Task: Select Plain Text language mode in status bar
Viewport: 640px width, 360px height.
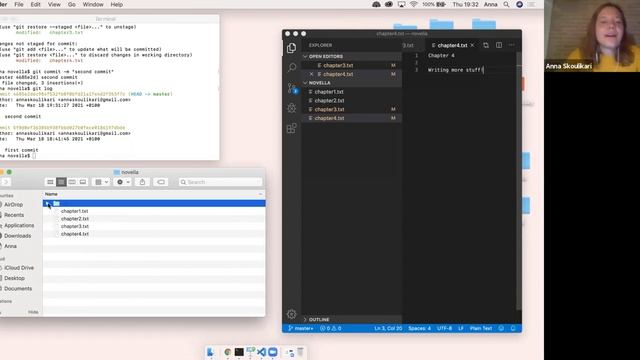Action: [481, 328]
